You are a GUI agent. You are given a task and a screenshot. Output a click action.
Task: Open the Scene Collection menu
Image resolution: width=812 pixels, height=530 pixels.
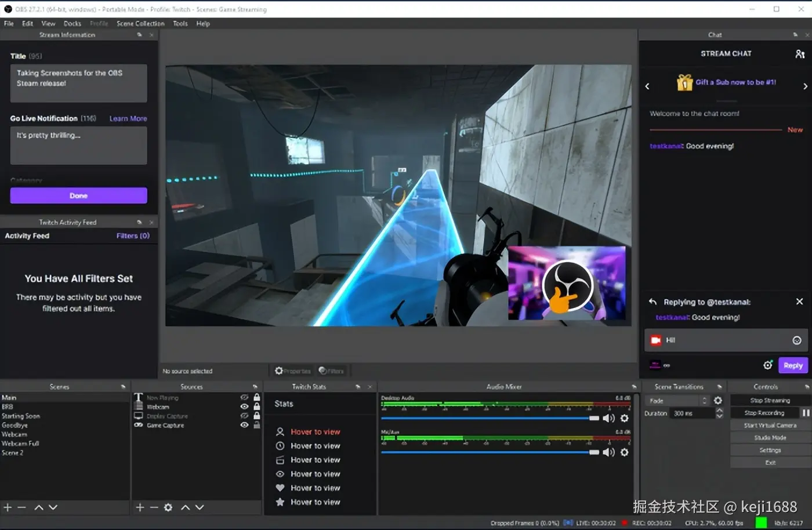pos(140,24)
